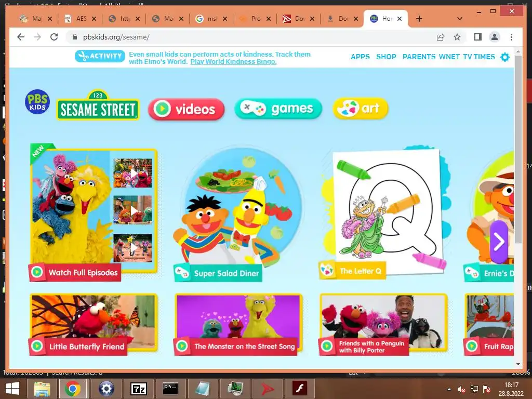This screenshot has height=399, width=532.
Task: Open the PBS Kids settings gear
Action: click(x=505, y=57)
